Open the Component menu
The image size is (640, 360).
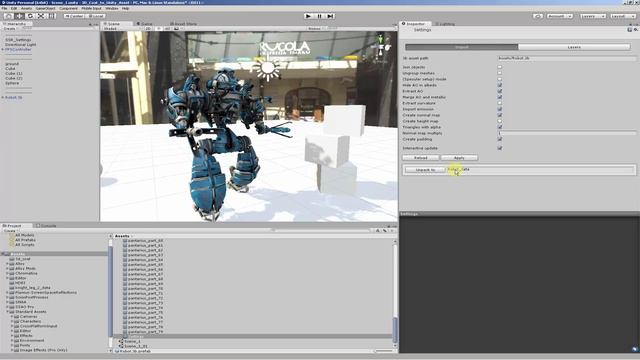(x=68, y=8)
